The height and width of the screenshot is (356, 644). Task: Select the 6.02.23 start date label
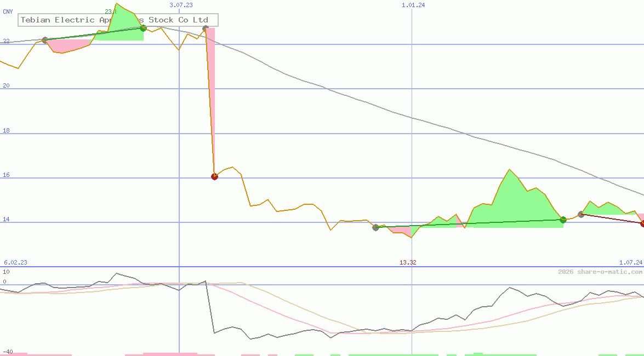click(x=15, y=263)
